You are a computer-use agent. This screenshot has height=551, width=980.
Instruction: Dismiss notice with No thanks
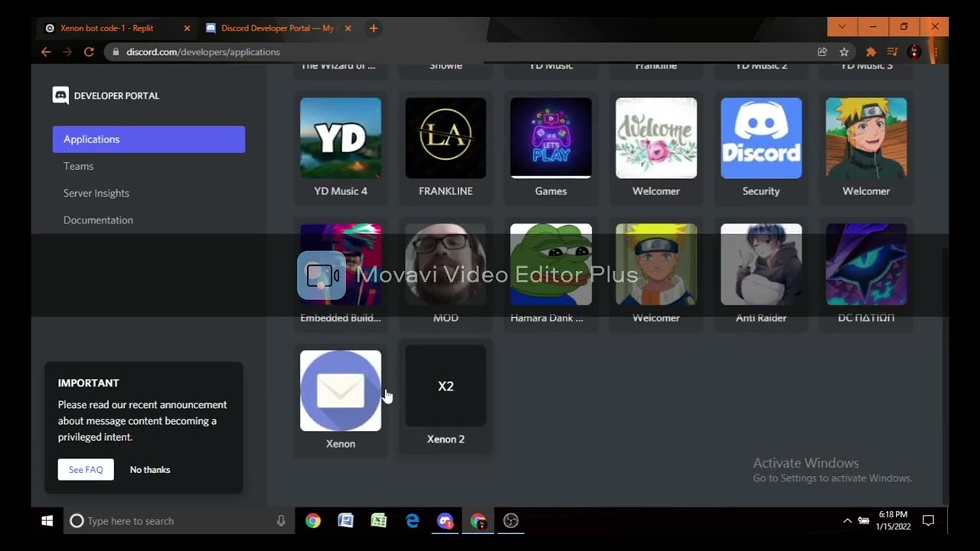pos(150,470)
